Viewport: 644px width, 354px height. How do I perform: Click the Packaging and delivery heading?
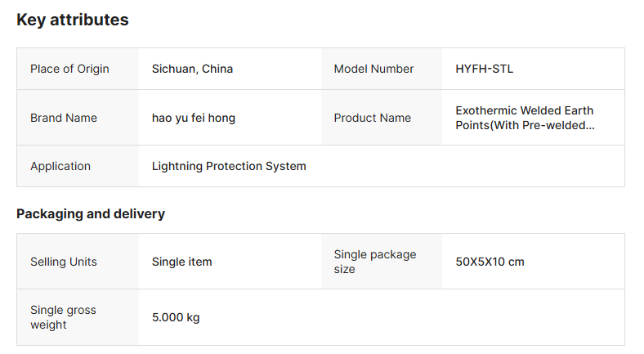91,214
